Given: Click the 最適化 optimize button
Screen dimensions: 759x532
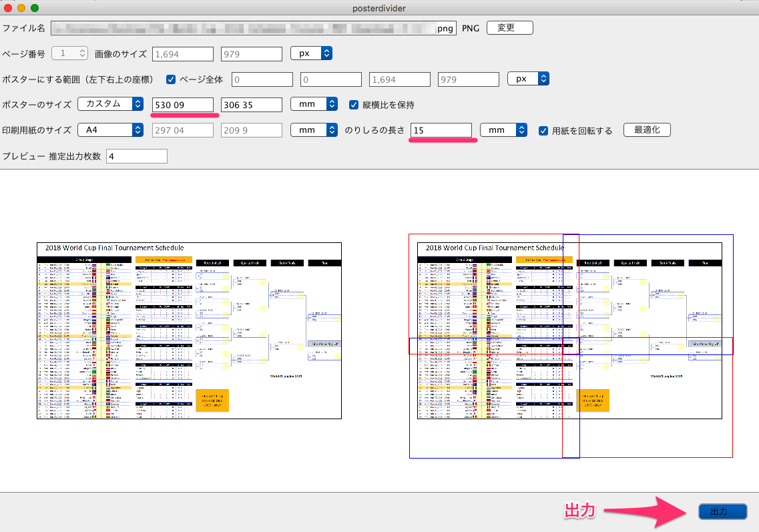Looking at the screenshot, I should [x=647, y=129].
